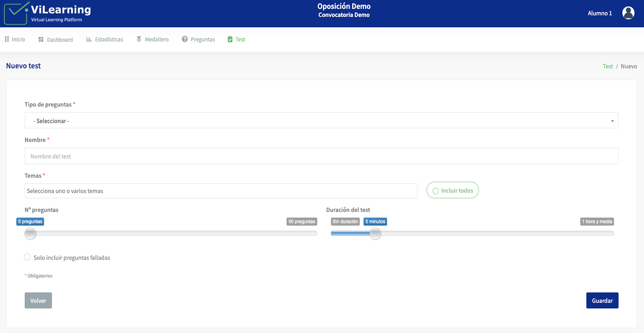Click the Test clipboard icon
The image size is (644, 333).
pos(230,39)
